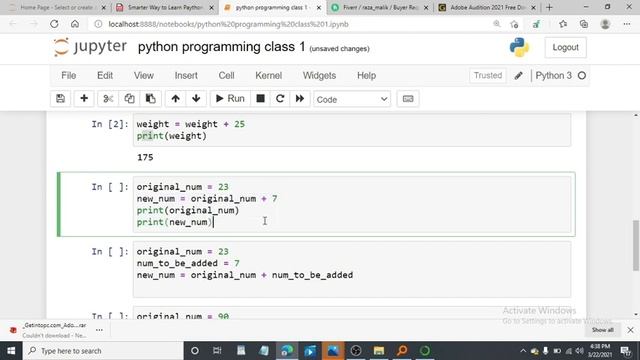Rename notebook title python programming class 1

[222, 47]
